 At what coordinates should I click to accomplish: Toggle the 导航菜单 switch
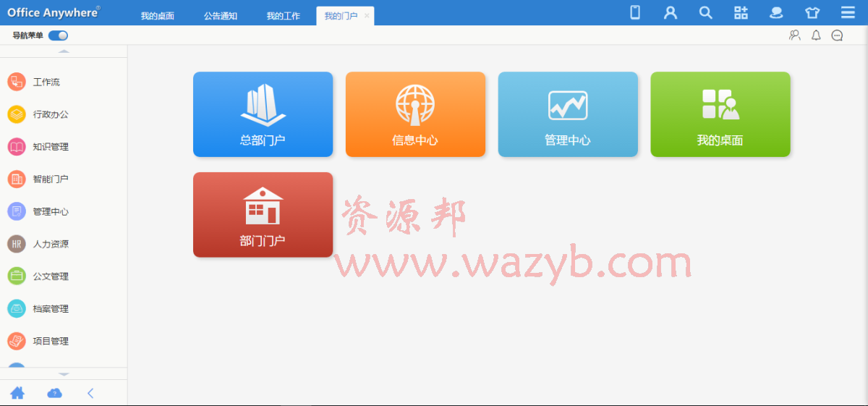click(x=59, y=35)
